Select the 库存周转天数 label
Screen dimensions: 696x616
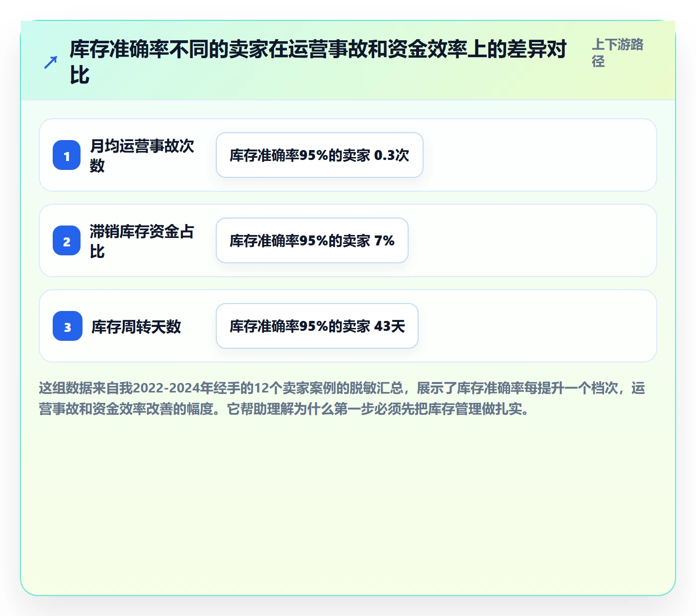[x=136, y=326]
